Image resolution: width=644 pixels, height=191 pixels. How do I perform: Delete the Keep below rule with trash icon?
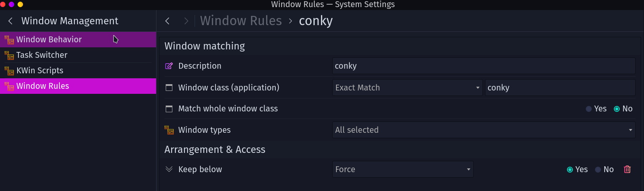tap(627, 169)
